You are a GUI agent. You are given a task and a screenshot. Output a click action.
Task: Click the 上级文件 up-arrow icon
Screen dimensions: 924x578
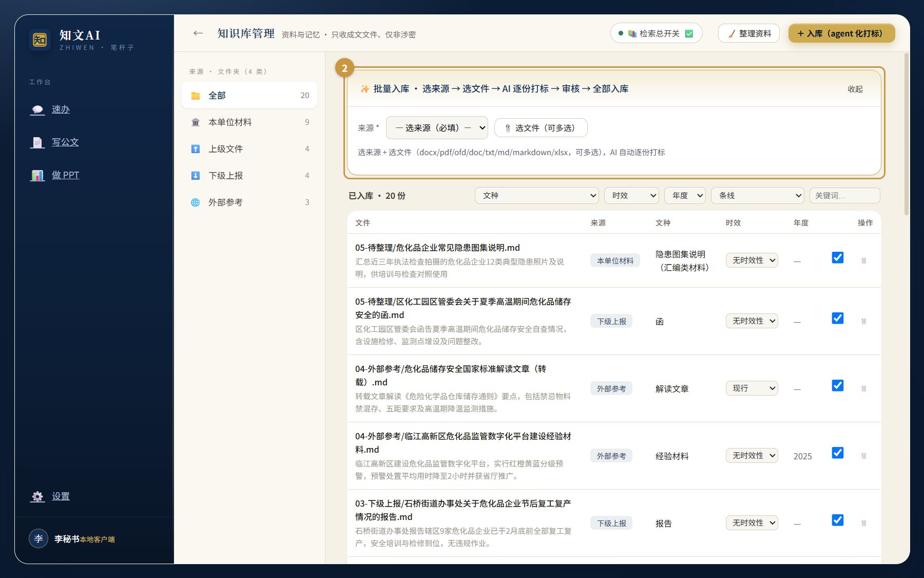coord(196,149)
